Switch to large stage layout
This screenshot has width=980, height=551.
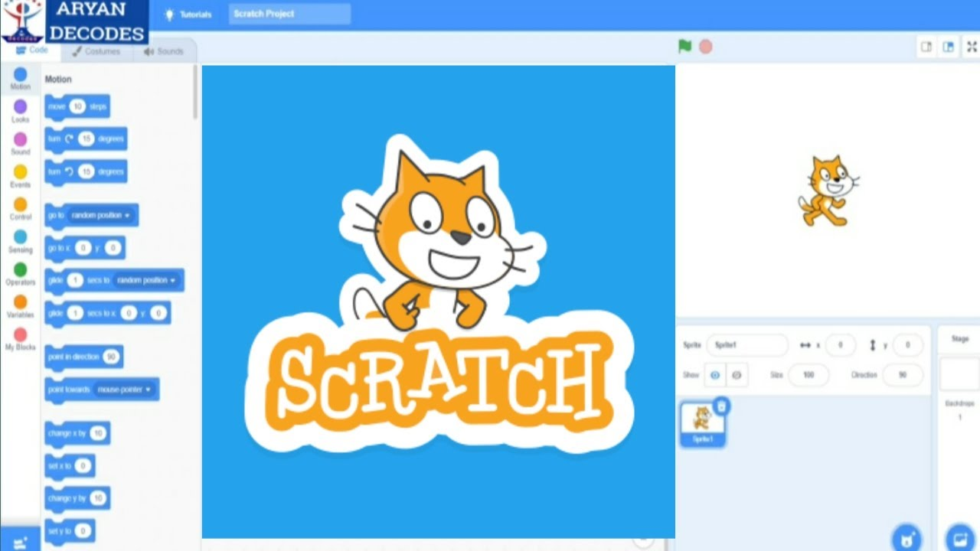coord(949,47)
